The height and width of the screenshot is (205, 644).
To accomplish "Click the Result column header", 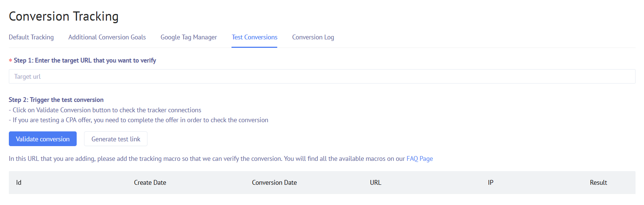I will click(x=598, y=183).
